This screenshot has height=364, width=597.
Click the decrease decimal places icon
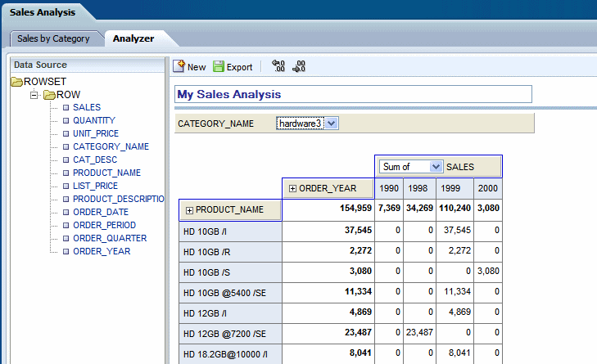click(299, 67)
